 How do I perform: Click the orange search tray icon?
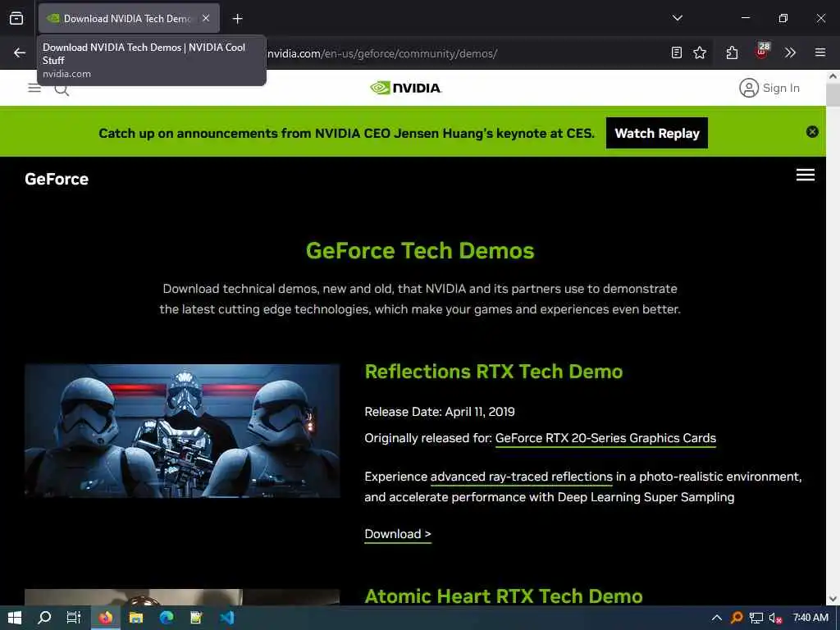point(737,618)
